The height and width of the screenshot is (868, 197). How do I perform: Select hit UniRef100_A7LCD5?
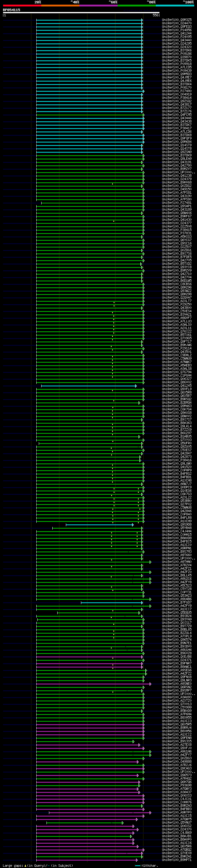[177, 67]
